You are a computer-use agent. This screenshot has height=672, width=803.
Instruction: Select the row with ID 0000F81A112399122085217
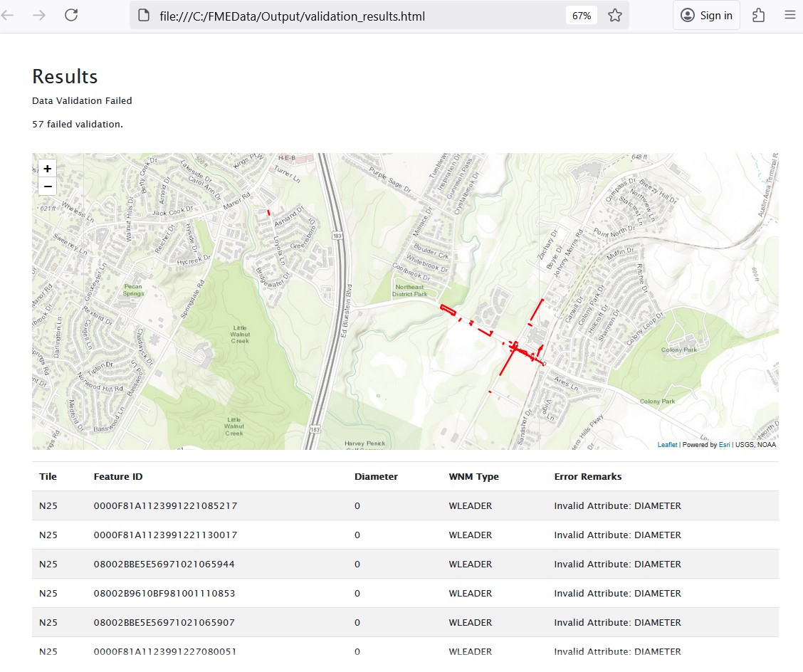point(165,506)
